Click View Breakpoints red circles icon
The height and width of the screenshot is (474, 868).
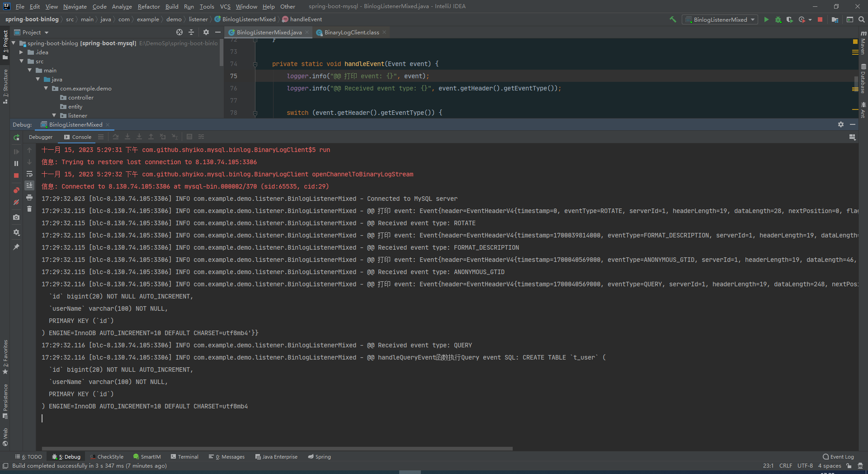coord(16,190)
